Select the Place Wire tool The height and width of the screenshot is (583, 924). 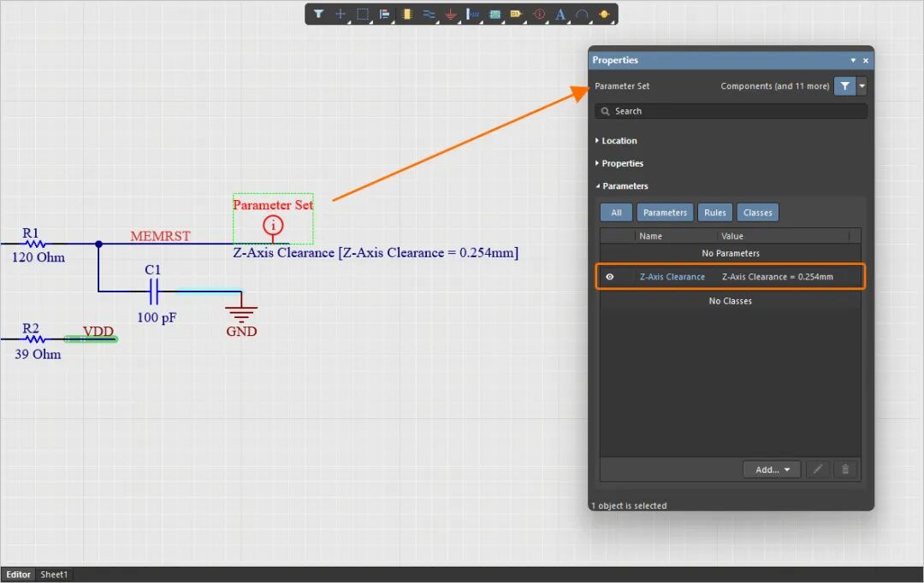point(429,15)
